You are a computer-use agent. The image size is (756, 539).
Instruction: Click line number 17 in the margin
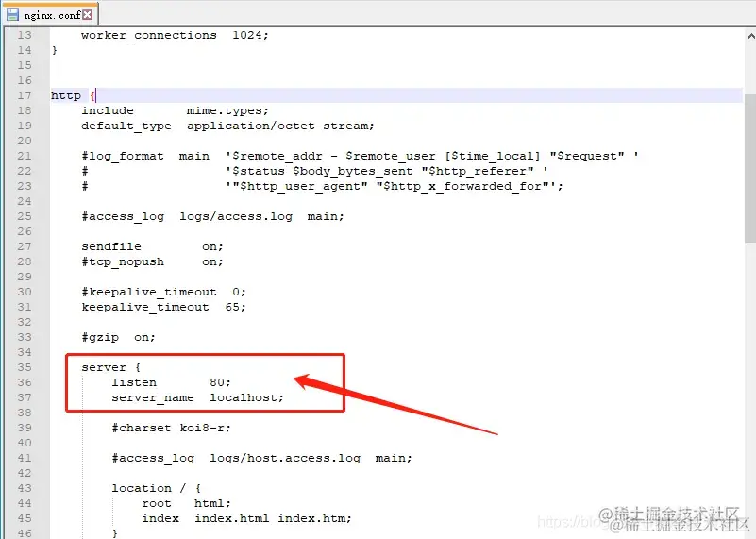click(25, 95)
